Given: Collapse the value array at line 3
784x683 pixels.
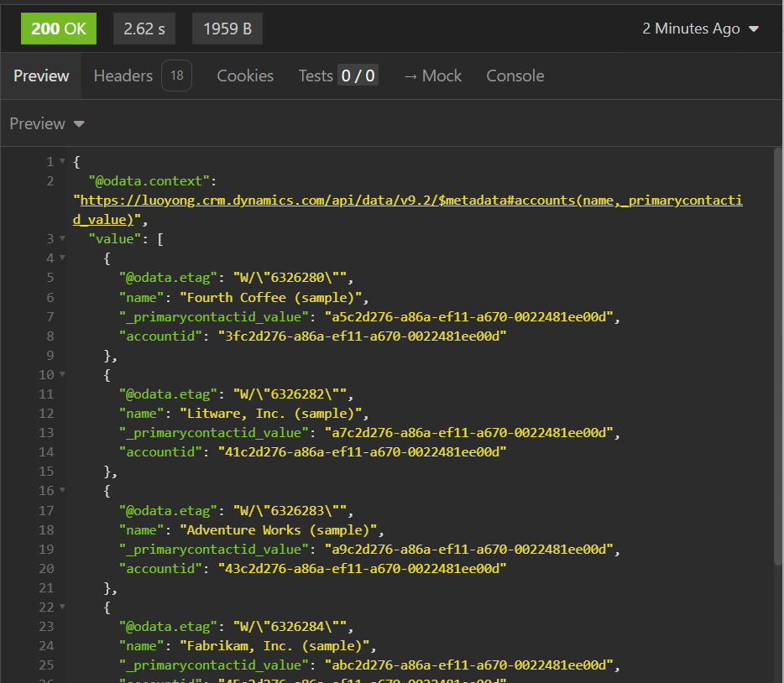Looking at the screenshot, I should [x=62, y=238].
